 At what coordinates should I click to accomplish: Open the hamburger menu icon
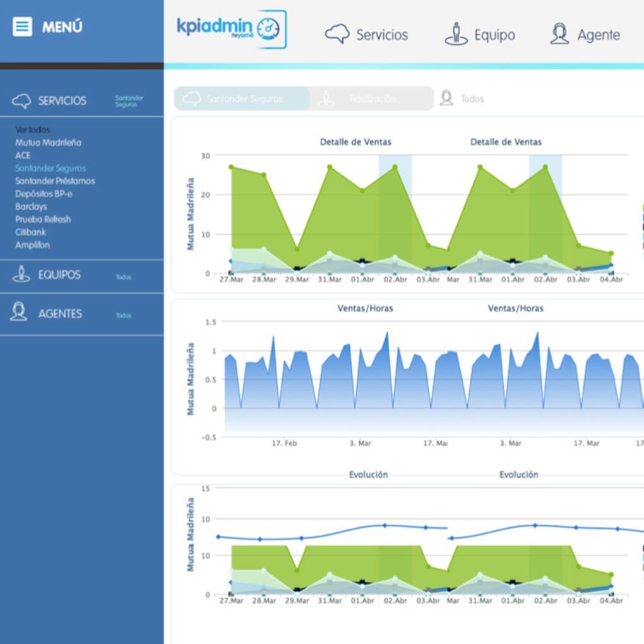(22, 27)
